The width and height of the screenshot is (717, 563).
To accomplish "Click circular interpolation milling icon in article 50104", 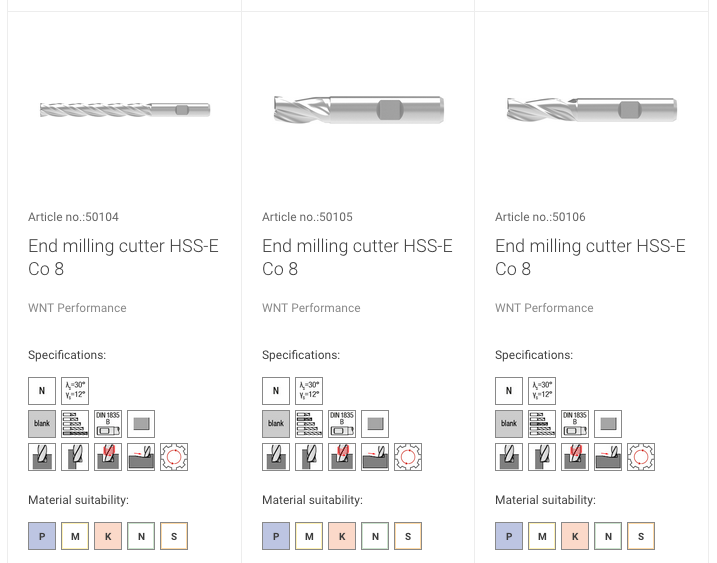I will 174,456.
